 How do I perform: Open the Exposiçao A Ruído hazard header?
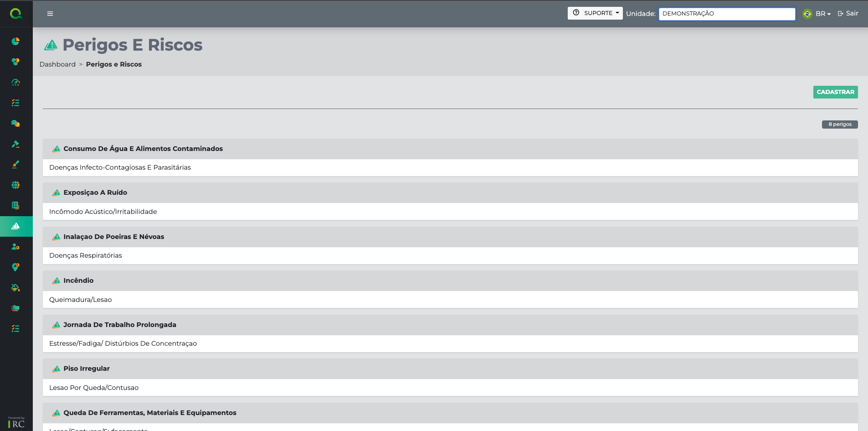[x=95, y=192]
